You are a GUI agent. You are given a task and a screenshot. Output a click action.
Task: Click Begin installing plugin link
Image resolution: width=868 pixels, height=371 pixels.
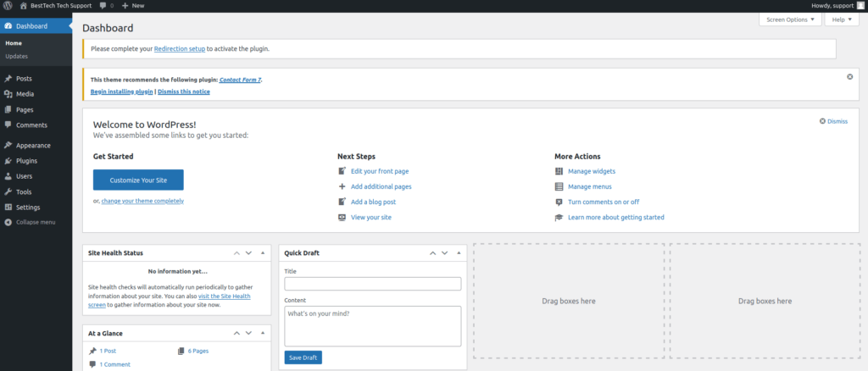click(122, 91)
